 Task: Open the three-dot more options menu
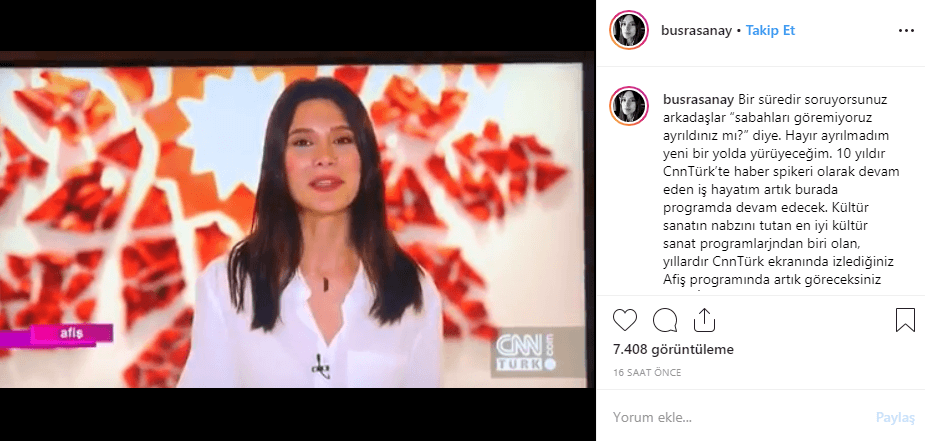[x=906, y=31]
